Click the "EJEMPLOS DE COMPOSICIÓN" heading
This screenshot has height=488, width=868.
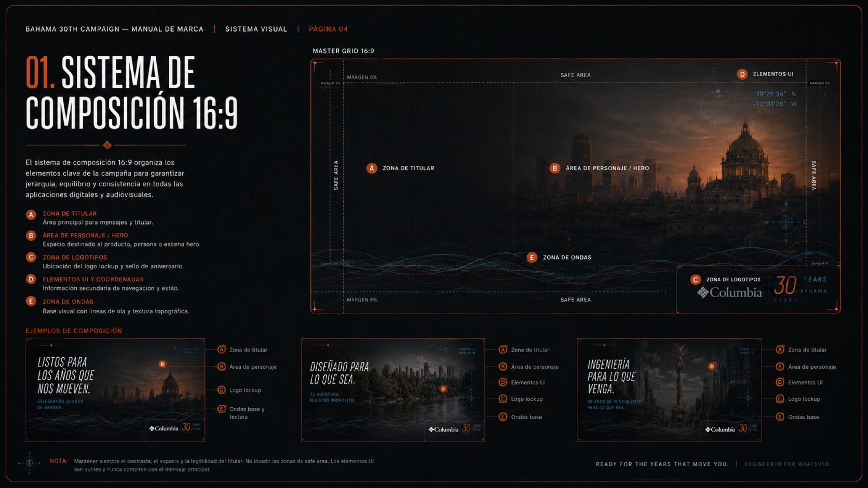74,331
